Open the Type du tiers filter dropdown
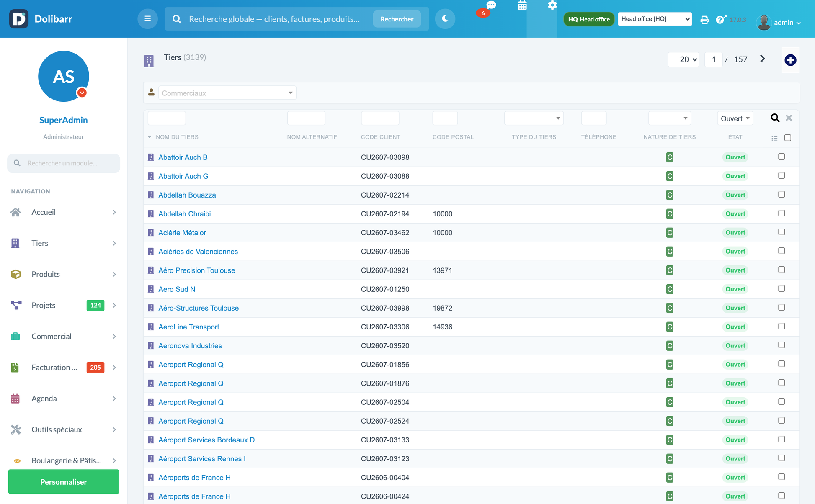The width and height of the screenshot is (815, 504). pos(534,118)
